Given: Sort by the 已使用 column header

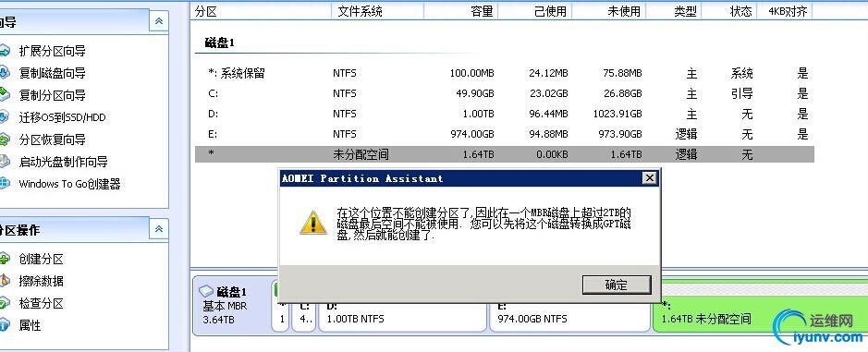Looking at the screenshot, I should (x=534, y=11).
